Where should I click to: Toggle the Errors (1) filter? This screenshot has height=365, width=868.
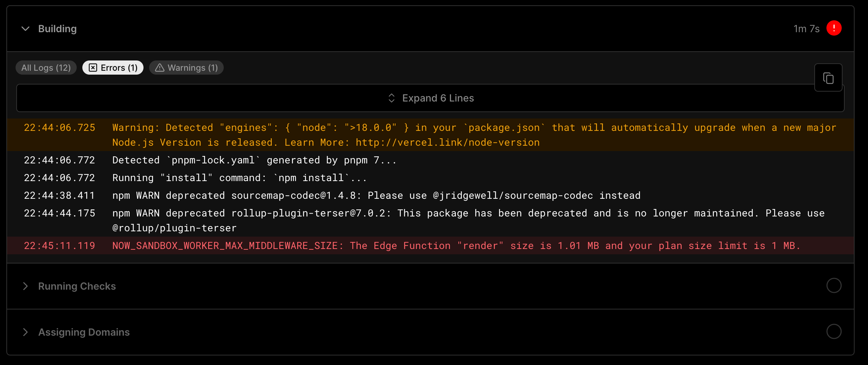click(x=112, y=67)
